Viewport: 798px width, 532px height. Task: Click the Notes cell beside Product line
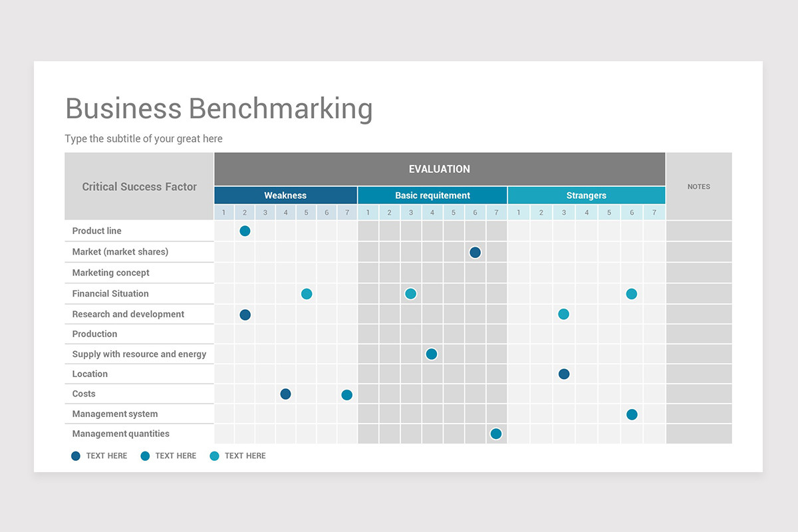[698, 231]
